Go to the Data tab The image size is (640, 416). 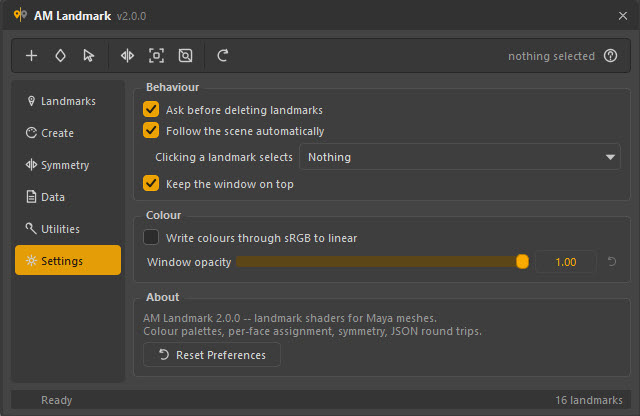coord(68,197)
